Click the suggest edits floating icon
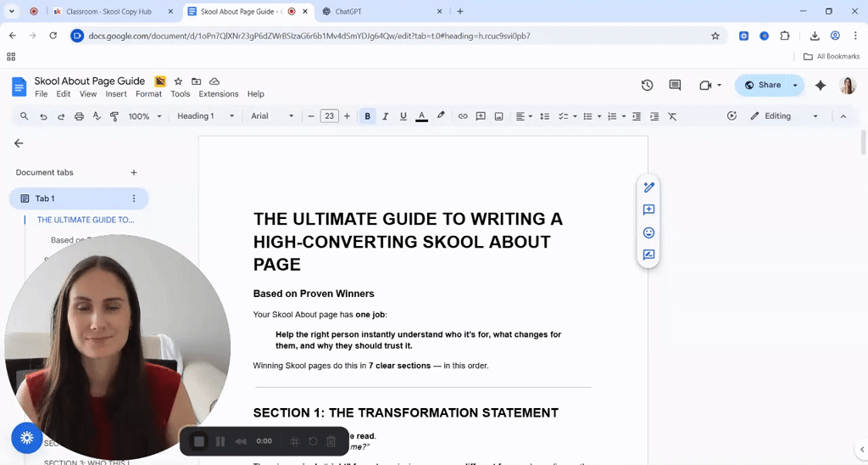The width and height of the screenshot is (868, 465). click(648, 255)
